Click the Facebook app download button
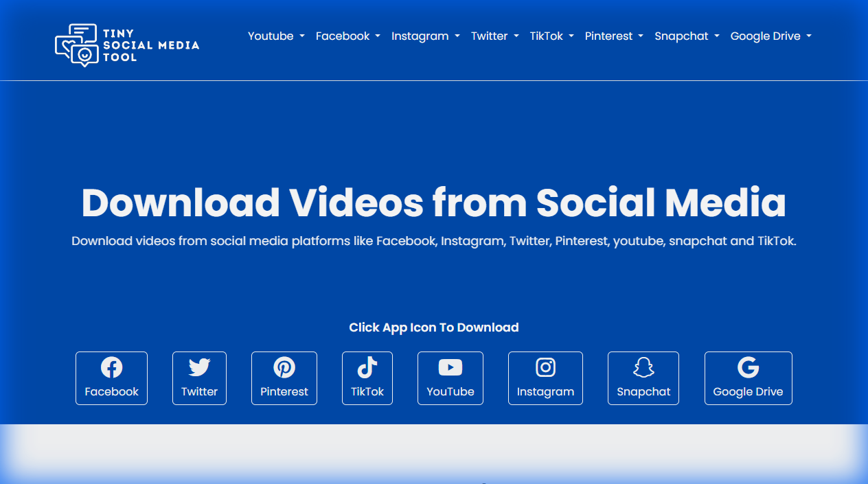 point(111,378)
